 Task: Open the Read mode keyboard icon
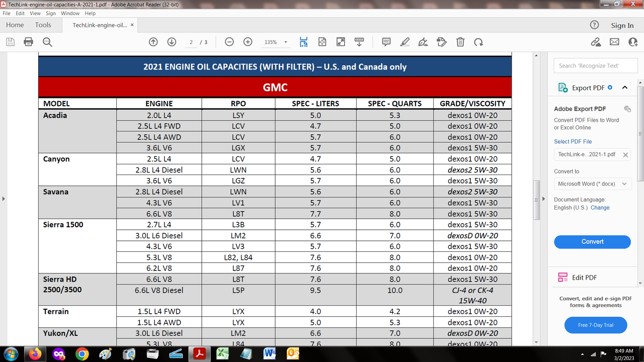point(359,42)
